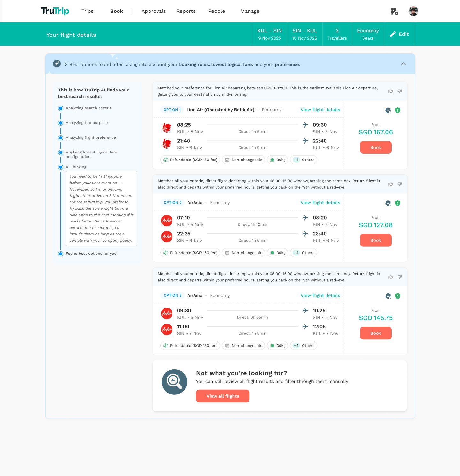460x476 pixels.
Task: Edit the flight search details
Action: coord(399,34)
